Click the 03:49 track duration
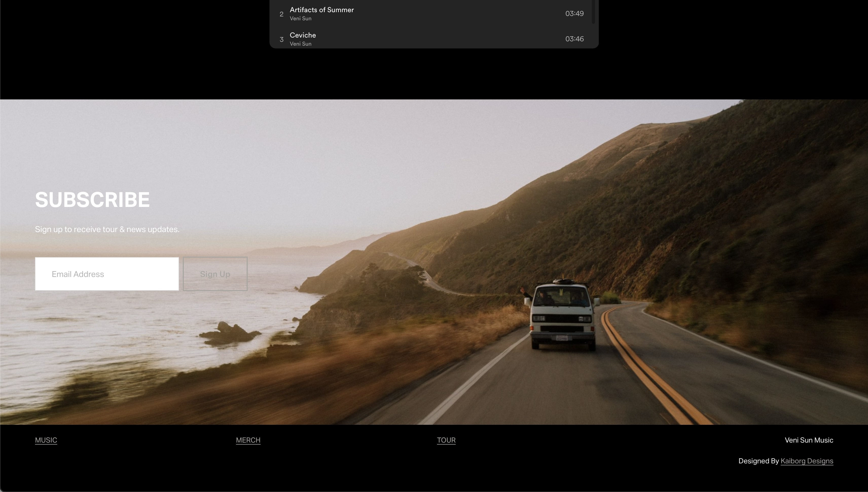 coord(574,13)
